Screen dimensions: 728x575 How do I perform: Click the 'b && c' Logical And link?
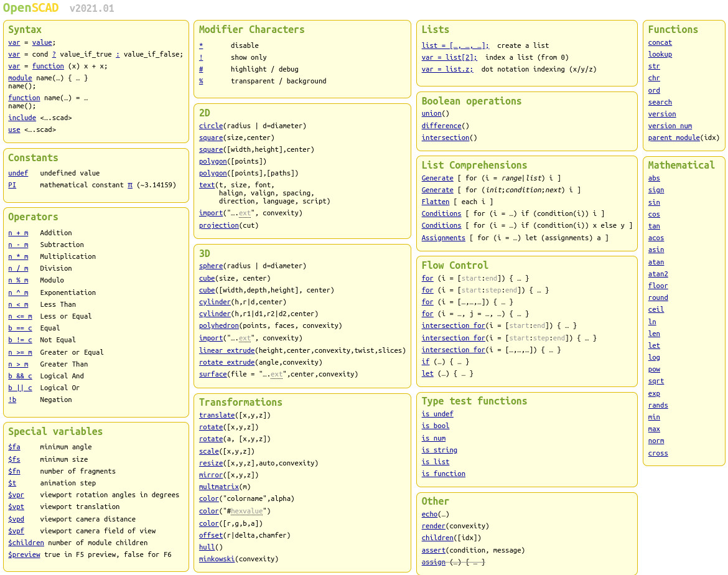point(20,376)
